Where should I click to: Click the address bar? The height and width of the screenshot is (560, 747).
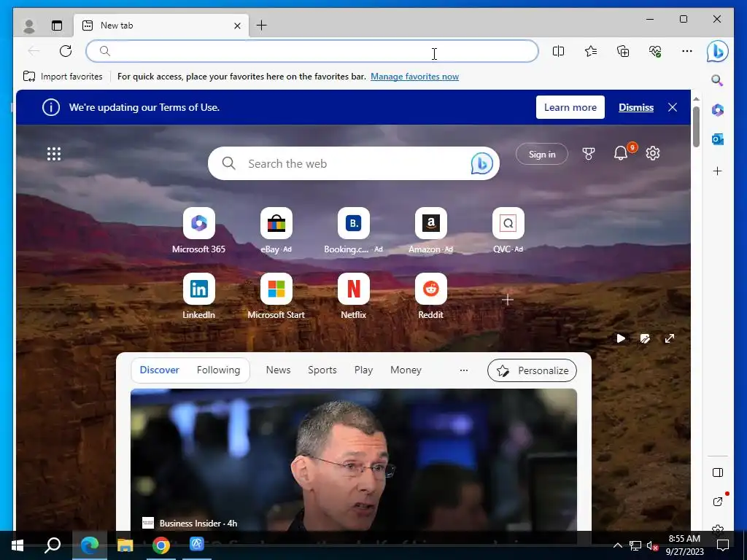click(x=312, y=51)
